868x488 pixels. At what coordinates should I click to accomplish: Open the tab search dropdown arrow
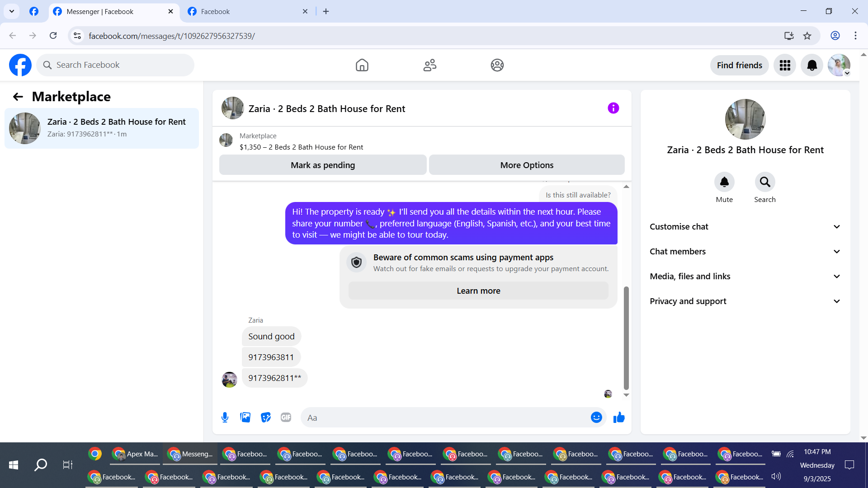(x=12, y=11)
